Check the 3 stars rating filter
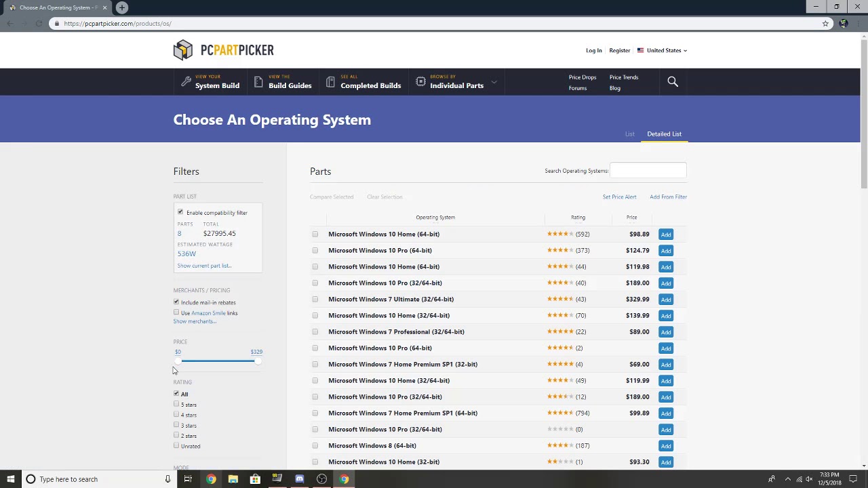Image resolution: width=868 pixels, height=488 pixels. pos(176,425)
